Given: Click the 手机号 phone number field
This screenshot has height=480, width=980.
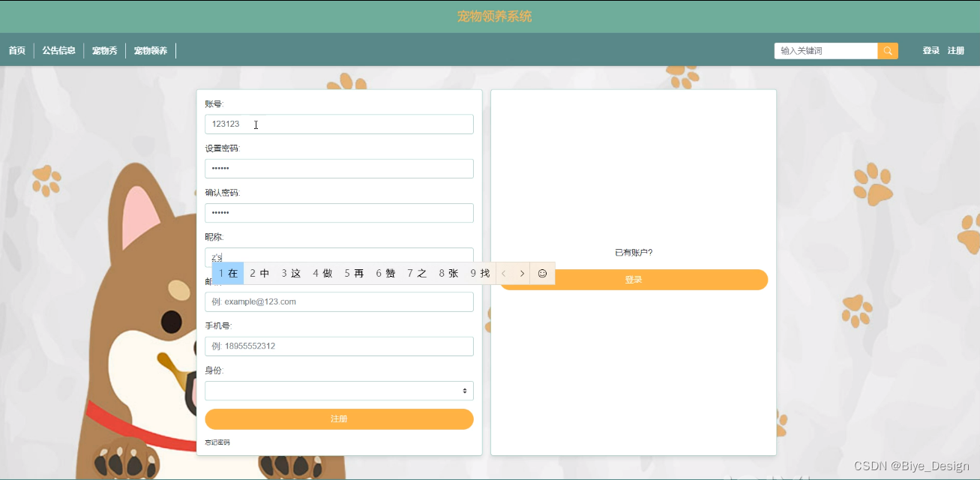Looking at the screenshot, I should tap(339, 346).
